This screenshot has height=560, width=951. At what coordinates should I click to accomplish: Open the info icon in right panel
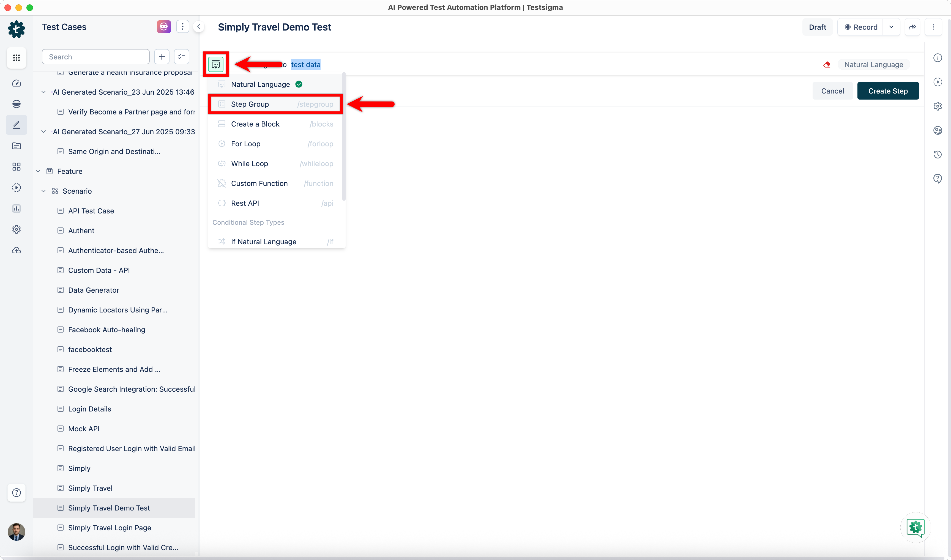coord(938,58)
